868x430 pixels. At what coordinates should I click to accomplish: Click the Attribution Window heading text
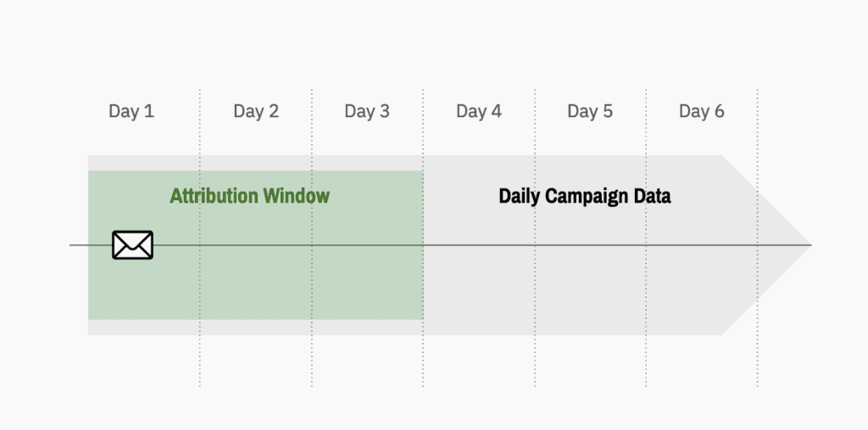(x=249, y=196)
